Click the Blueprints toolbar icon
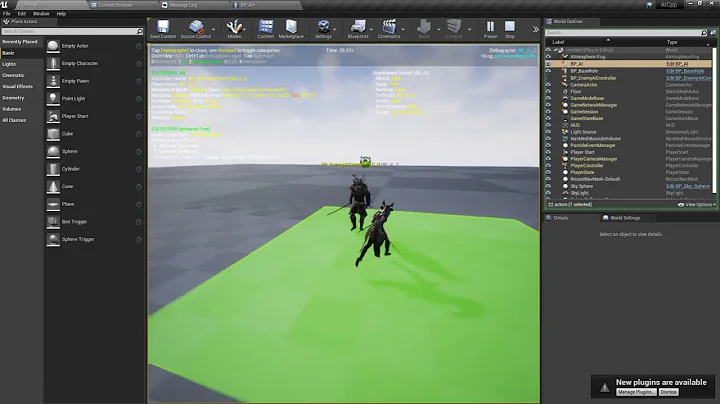The width and height of the screenshot is (720, 404). 358,26
